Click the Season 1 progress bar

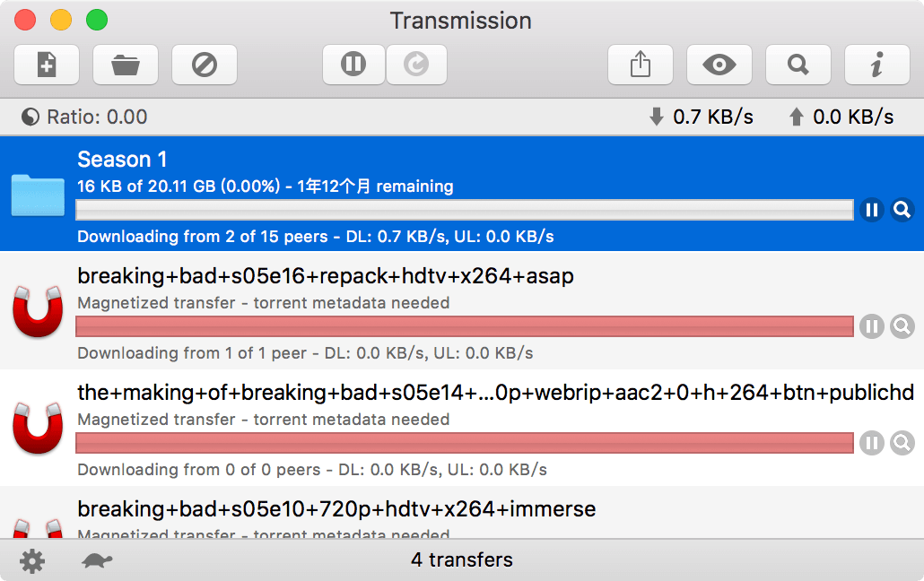point(465,210)
